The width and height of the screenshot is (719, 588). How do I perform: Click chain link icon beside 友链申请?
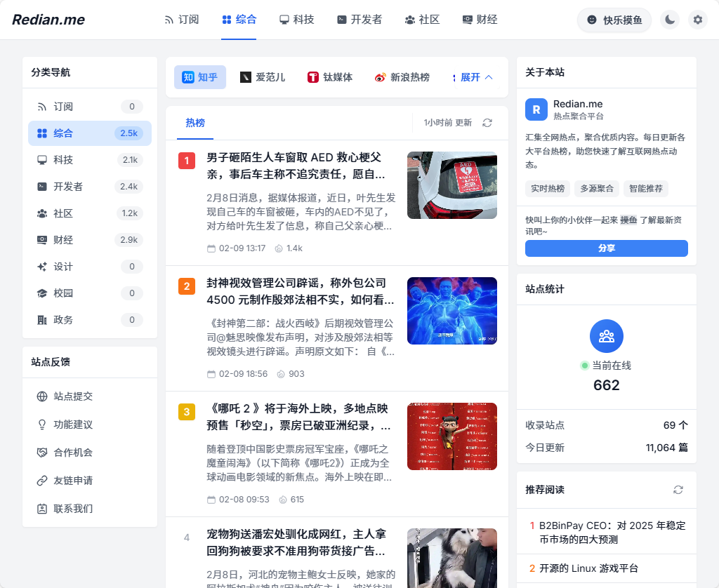(x=42, y=481)
